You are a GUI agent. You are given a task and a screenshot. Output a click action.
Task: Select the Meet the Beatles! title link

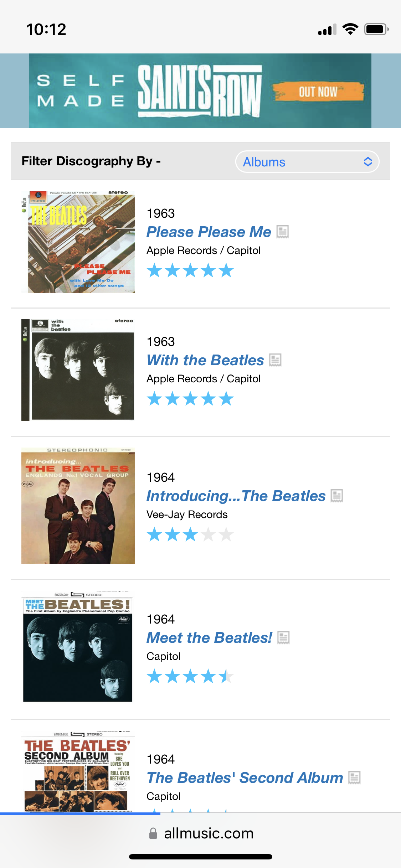pos(209,638)
